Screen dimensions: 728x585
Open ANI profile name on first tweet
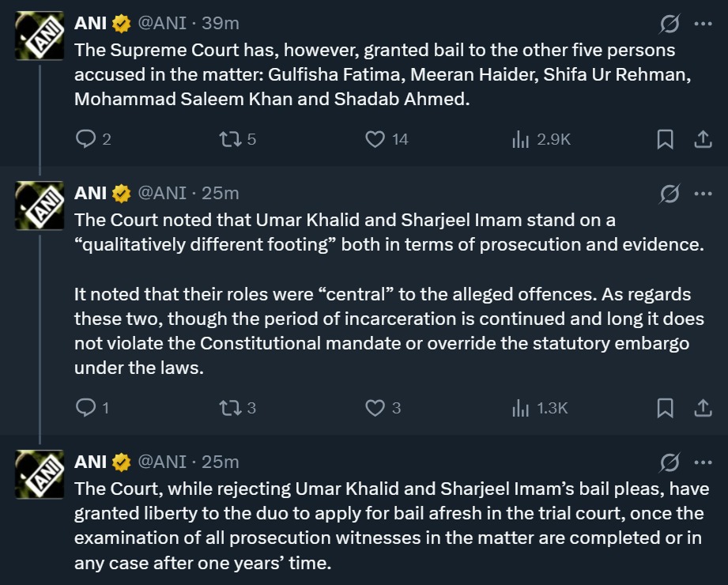point(91,25)
